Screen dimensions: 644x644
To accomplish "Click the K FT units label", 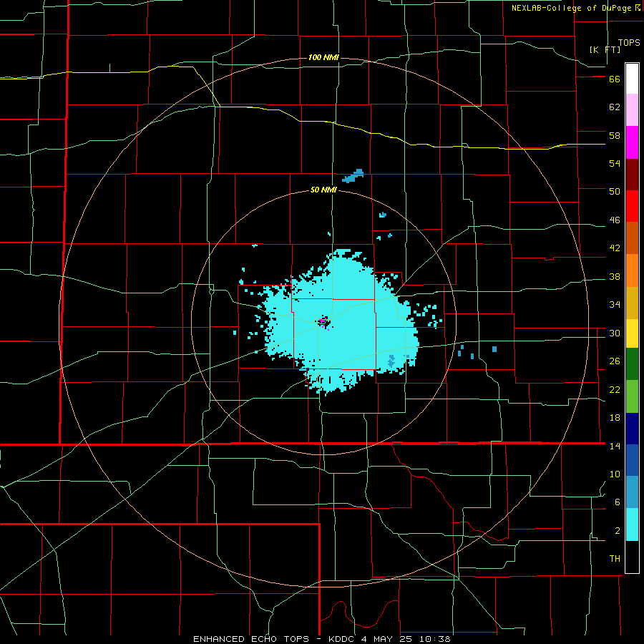I will pyautogui.click(x=605, y=49).
